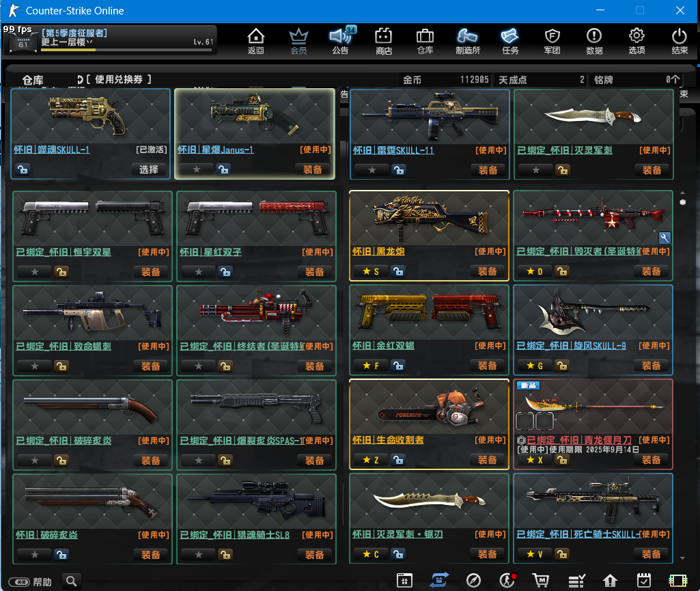Click the 第5季度征服者 title text
Viewport: 700px width, 591px height.
[74, 33]
